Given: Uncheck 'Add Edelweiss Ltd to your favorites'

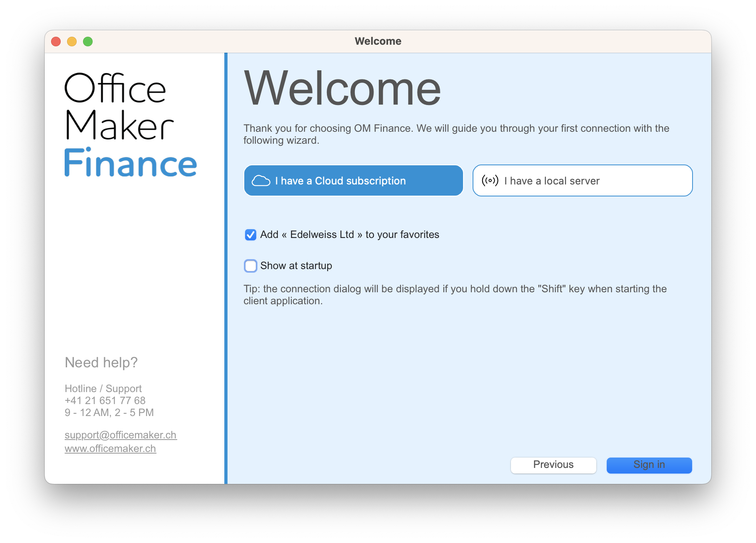Looking at the screenshot, I should tap(250, 235).
